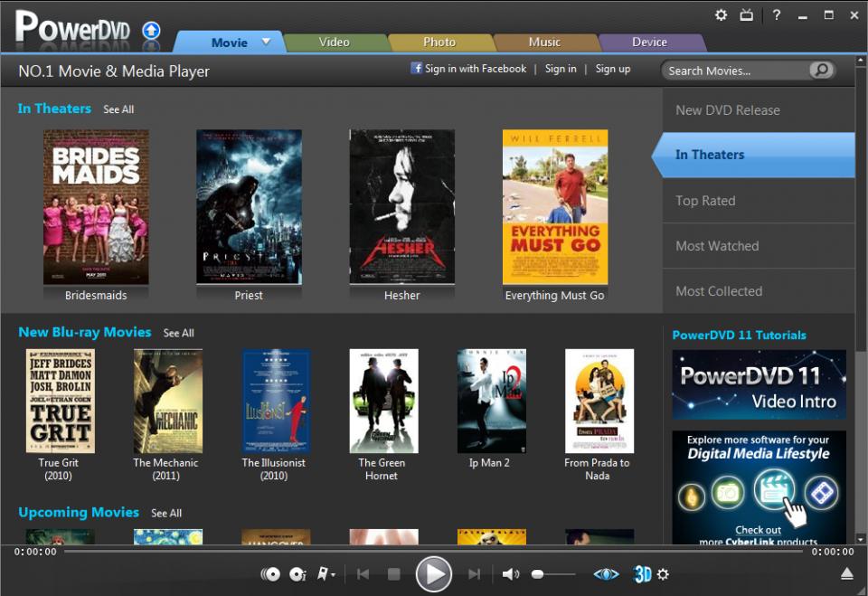Click the bookmark icon in playback bar
Viewport: 868px width, 596px height.
pyautogui.click(x=323, y=574)
